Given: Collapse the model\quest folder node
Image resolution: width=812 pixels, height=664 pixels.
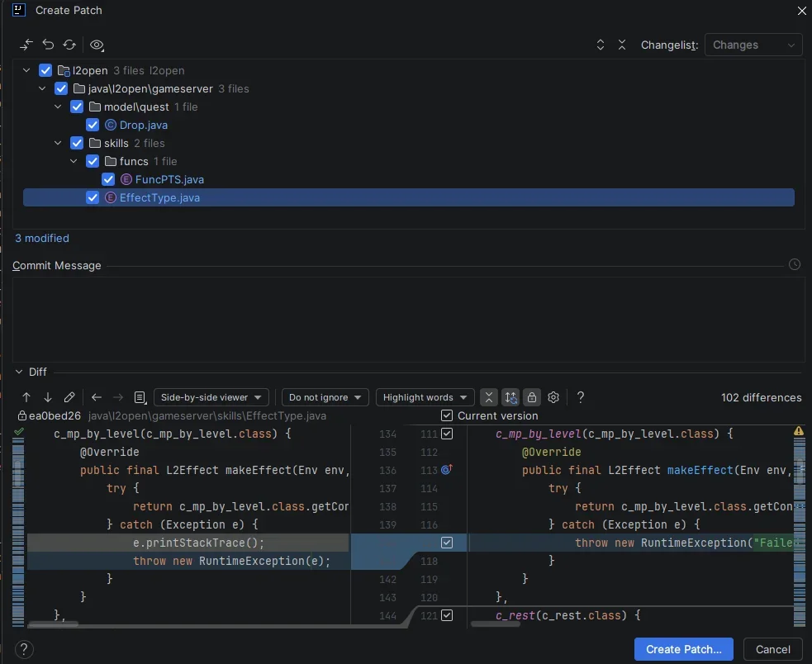Looking at the screenshot, I should pyautogui.click(x=58, y=107).
